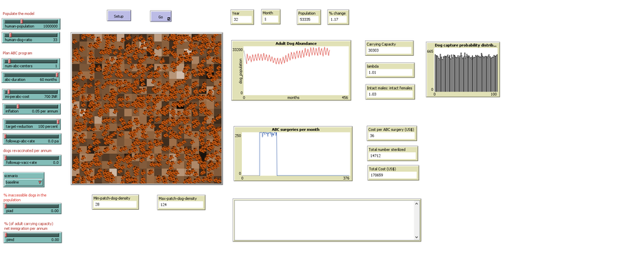The height and width of the screenshot is (275, 644).
Task: Click the Min-patch-dog-density monitor
Action: point(115,202)
